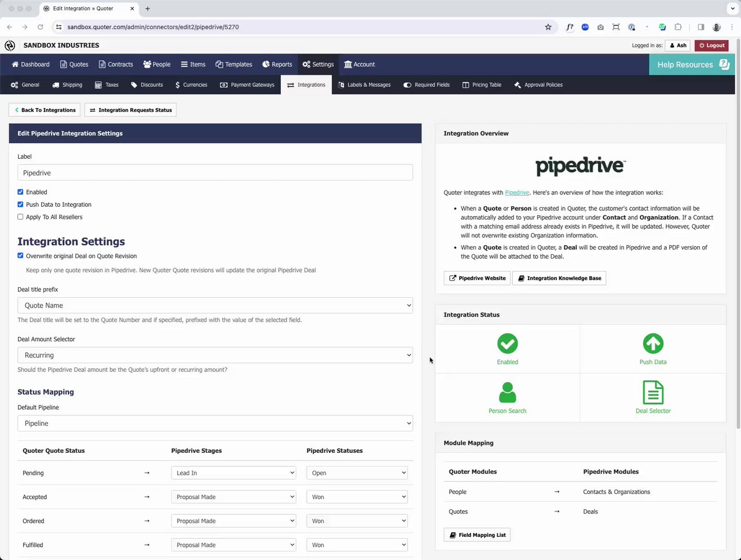Toggle Push Data to Integration checkbox

[x=20, y=204]
